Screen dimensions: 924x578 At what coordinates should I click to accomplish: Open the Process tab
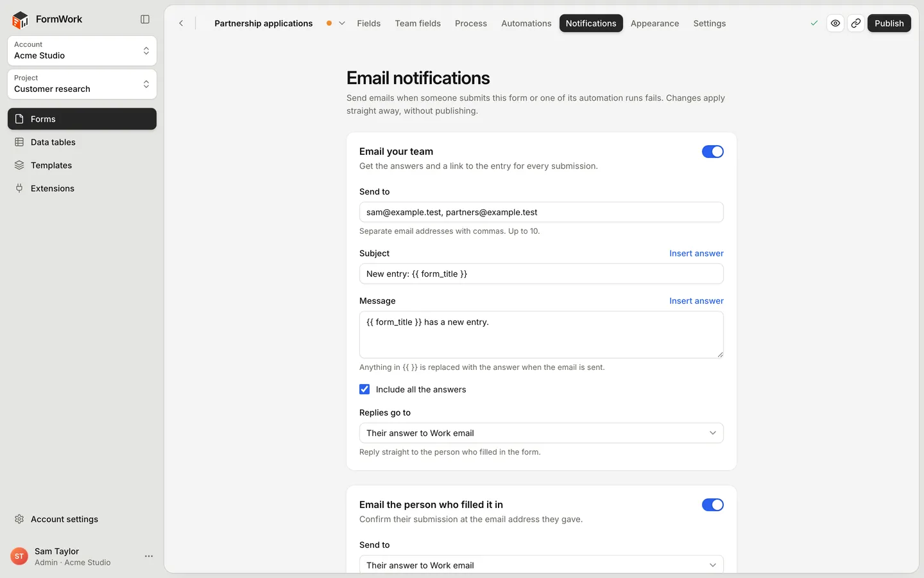click(x=471, y=23)
